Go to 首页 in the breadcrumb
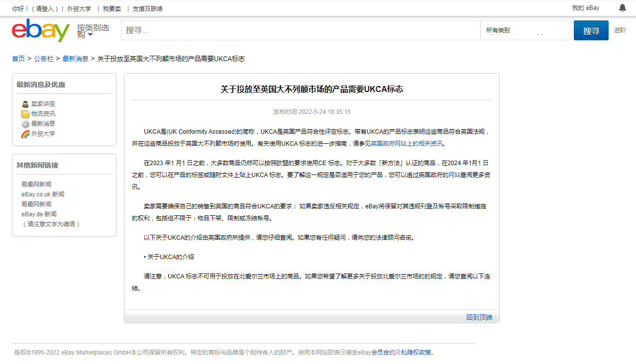Viewport: 636px width, 364px height. (x=18, y=58)
